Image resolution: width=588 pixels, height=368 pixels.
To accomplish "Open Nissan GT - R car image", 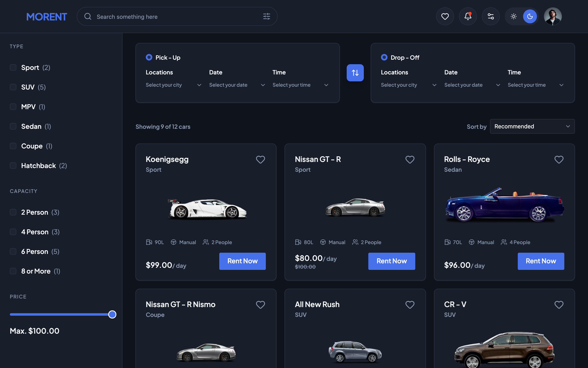I will point(355,207).
